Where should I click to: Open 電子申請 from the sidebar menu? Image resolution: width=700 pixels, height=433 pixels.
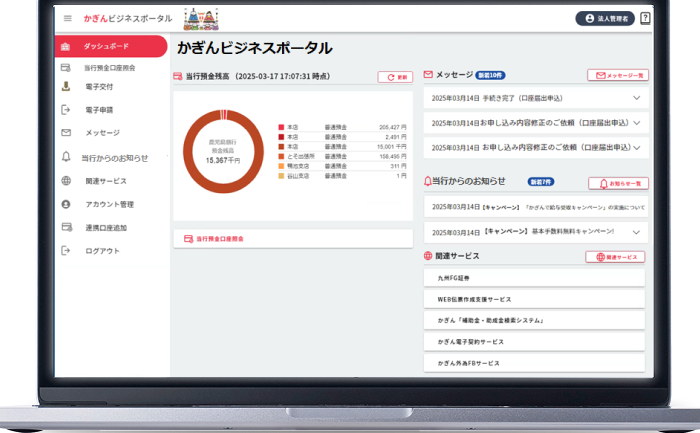tap(100, 110)
